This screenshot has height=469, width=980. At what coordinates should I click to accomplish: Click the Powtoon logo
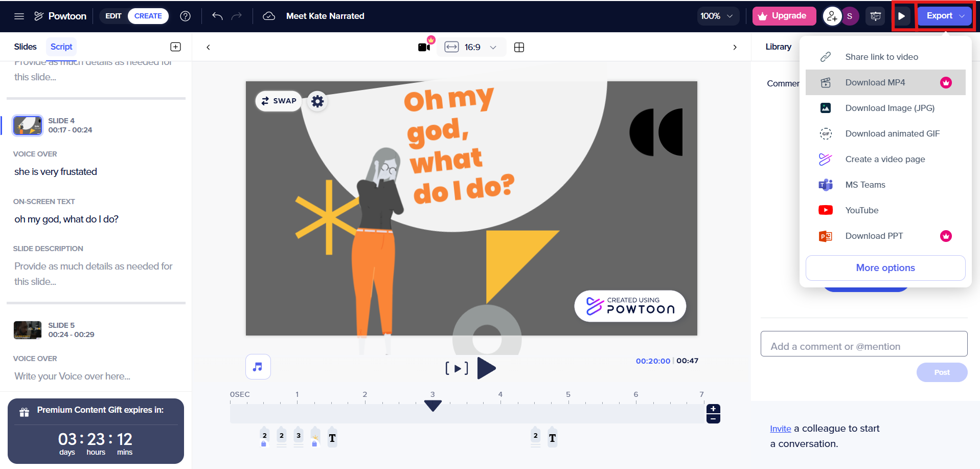click(60, 16)
